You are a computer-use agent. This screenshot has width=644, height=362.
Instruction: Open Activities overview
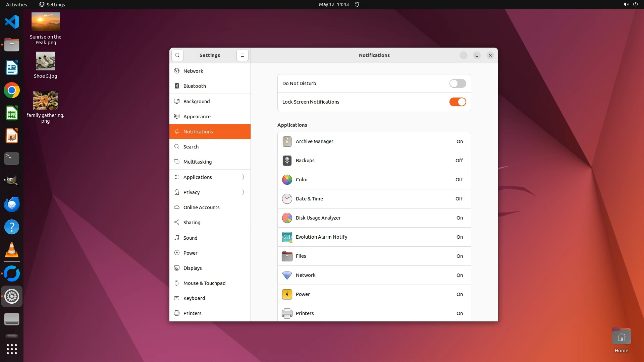click(16, 4)
